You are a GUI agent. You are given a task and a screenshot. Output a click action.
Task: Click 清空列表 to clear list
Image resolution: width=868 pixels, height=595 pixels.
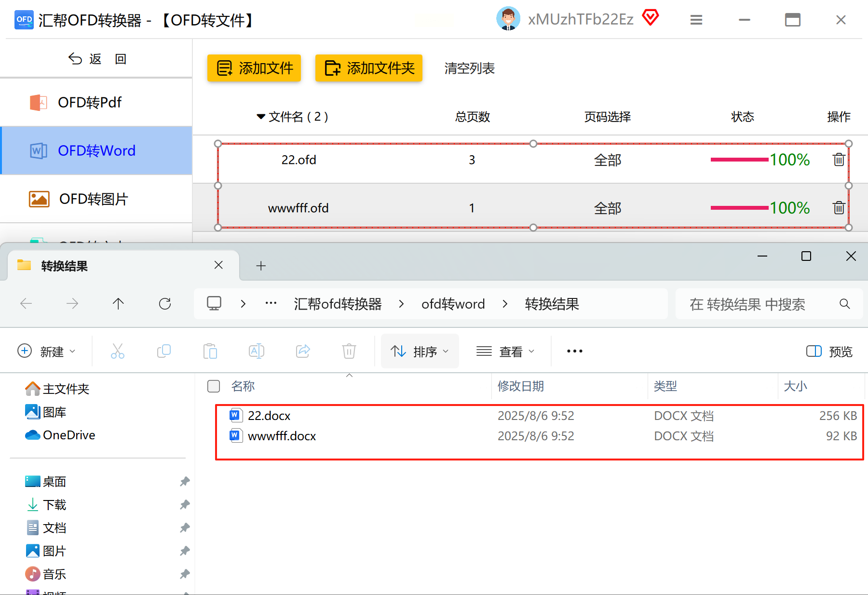[x=469, y=68]
